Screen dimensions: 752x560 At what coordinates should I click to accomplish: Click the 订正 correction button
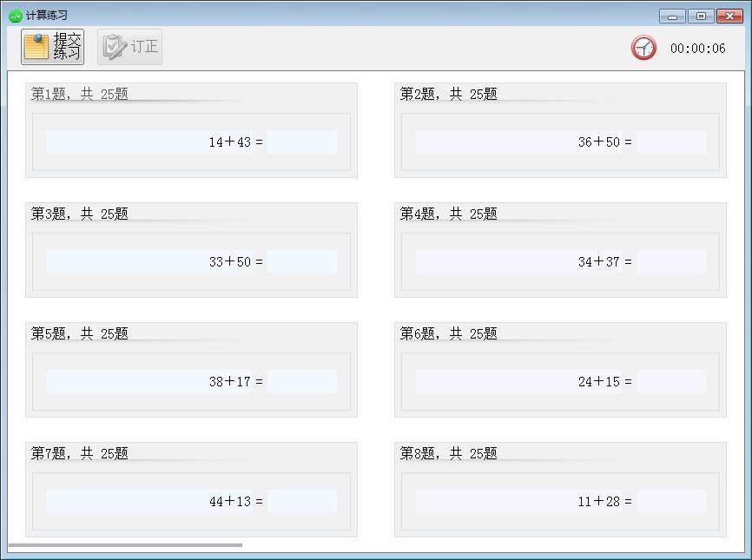point(129,47)
